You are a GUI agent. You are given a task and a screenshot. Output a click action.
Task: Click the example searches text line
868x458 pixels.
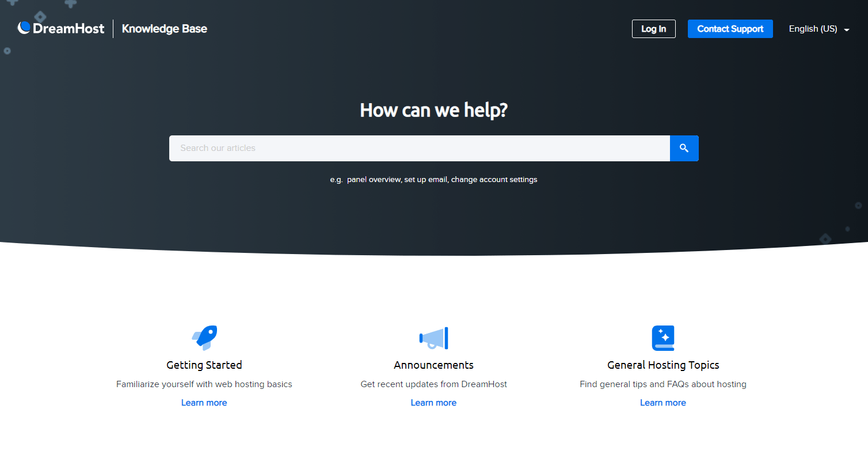tap(433, 180)
